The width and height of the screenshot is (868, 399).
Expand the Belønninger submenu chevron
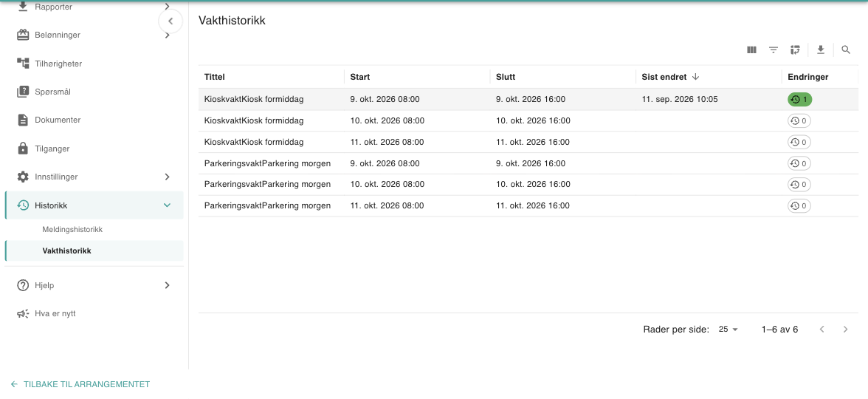point(167,35)
